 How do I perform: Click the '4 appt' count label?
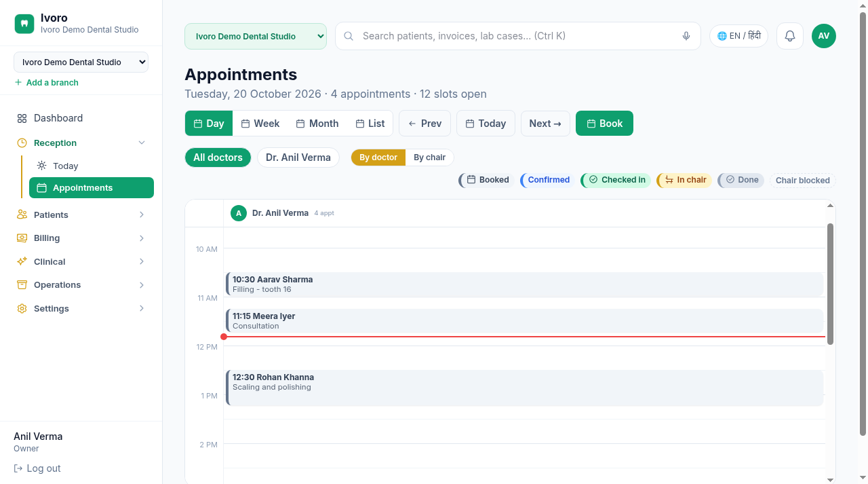coord(324,213)
